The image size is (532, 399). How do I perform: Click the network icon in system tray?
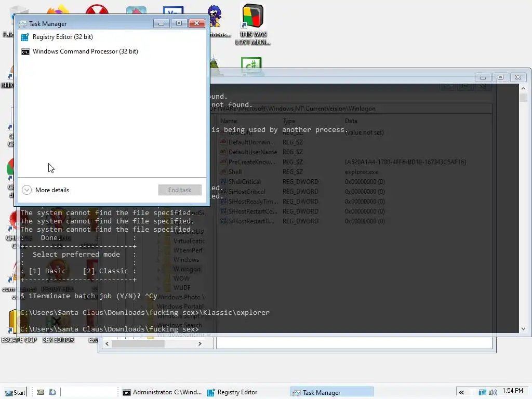(482, 393)
